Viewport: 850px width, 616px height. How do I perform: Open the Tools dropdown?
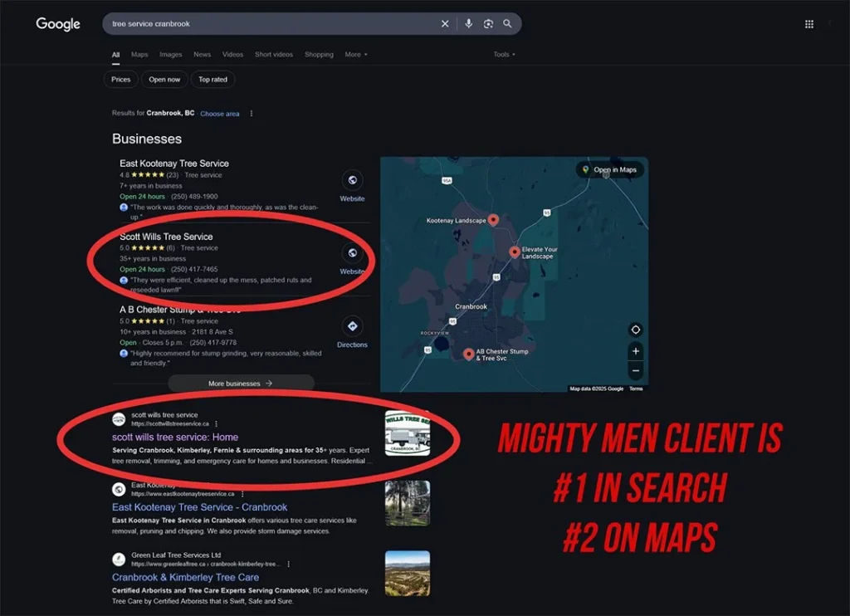point(504,54)
